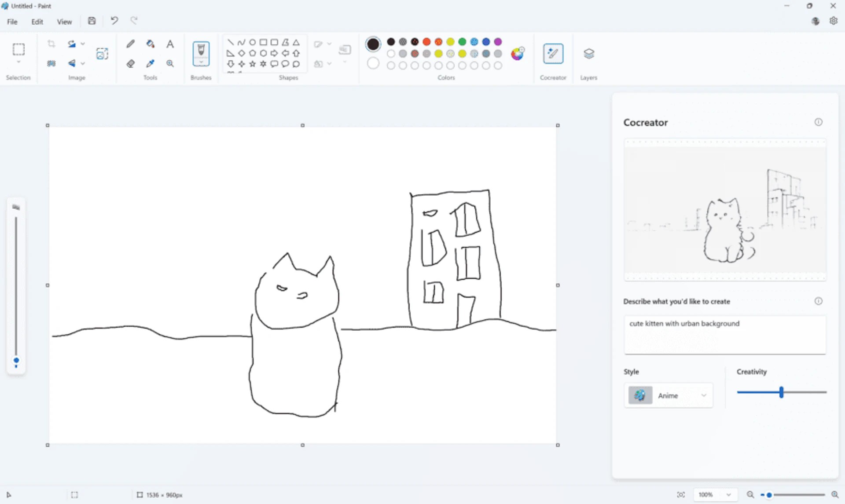Toggle the Cocreator panel button
Viewport: 845px width, 504px height.
pyautogui.click(x=553, y=54)
